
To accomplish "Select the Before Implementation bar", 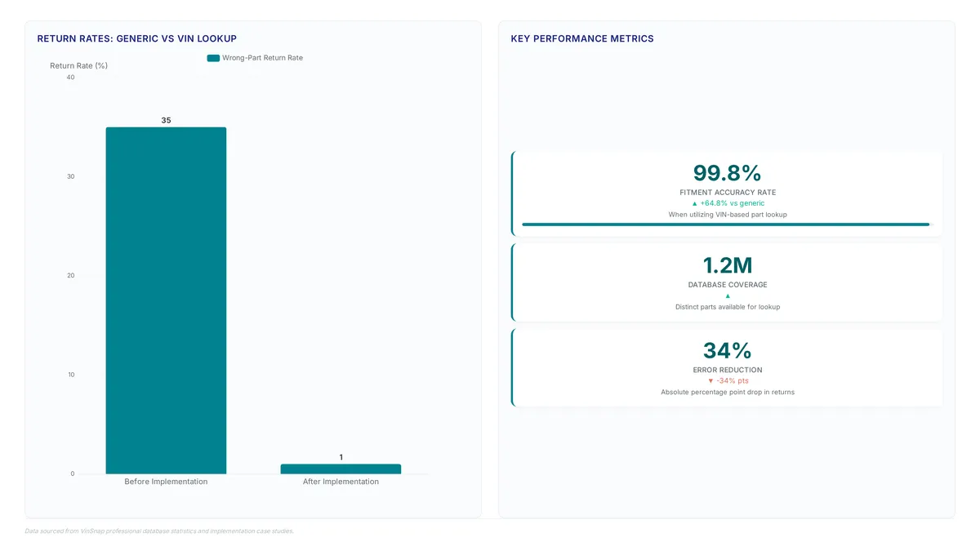I will (166, 300).
